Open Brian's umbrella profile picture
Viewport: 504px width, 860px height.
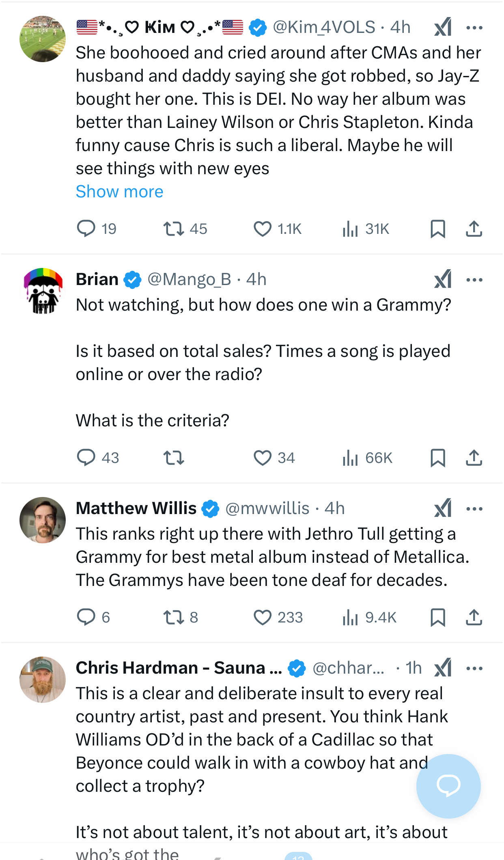43,291
